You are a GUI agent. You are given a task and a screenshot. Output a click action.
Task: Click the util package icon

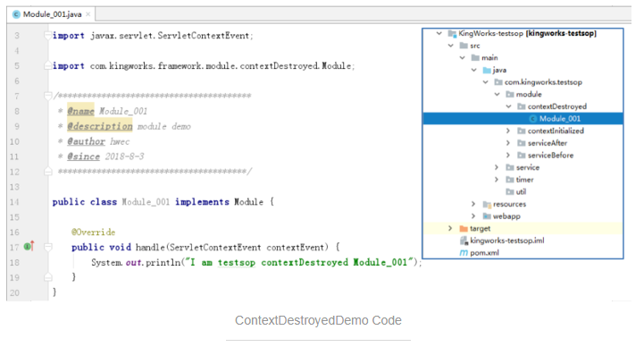click(510, 192)
